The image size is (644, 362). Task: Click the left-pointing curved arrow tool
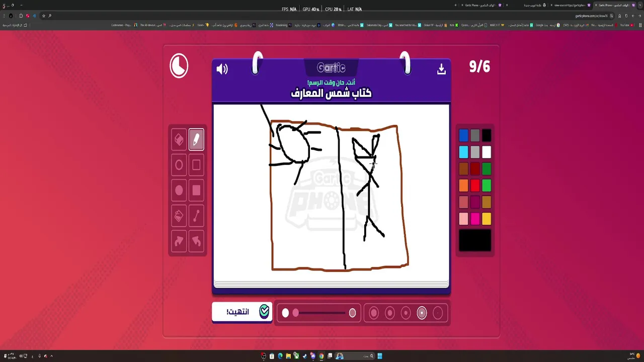[196, 241]
